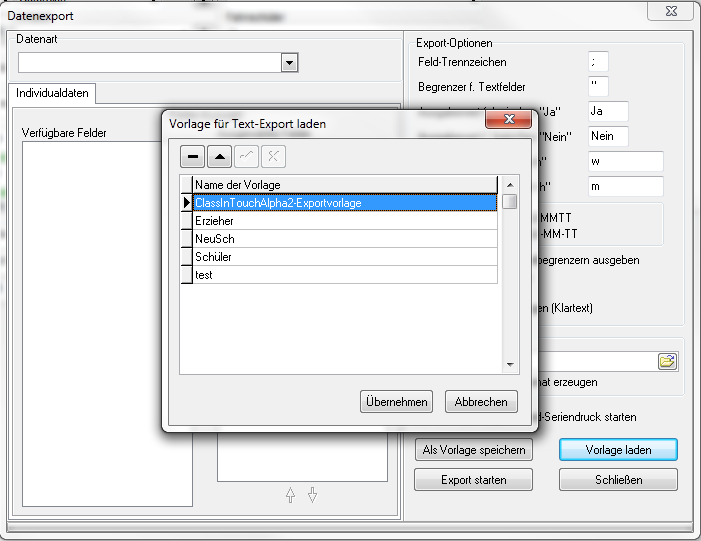Click the Export starten button
The image size is (701, 541).
point(473,480)
